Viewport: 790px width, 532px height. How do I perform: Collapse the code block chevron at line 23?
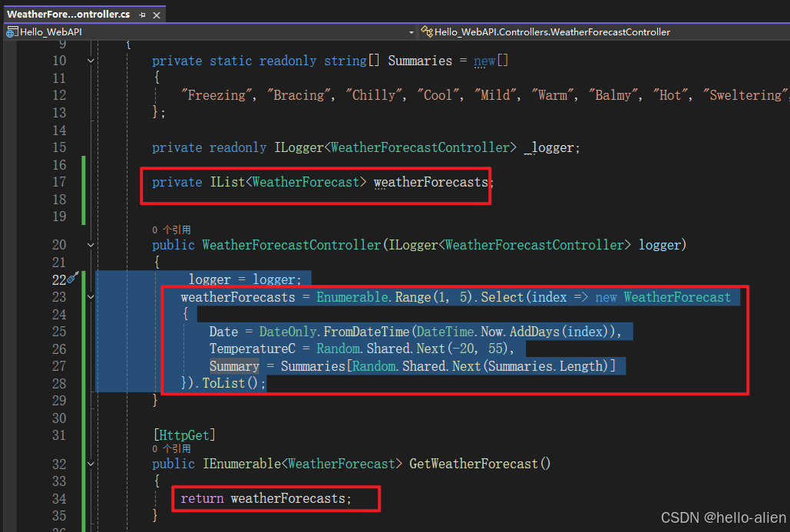coord(91,296)
